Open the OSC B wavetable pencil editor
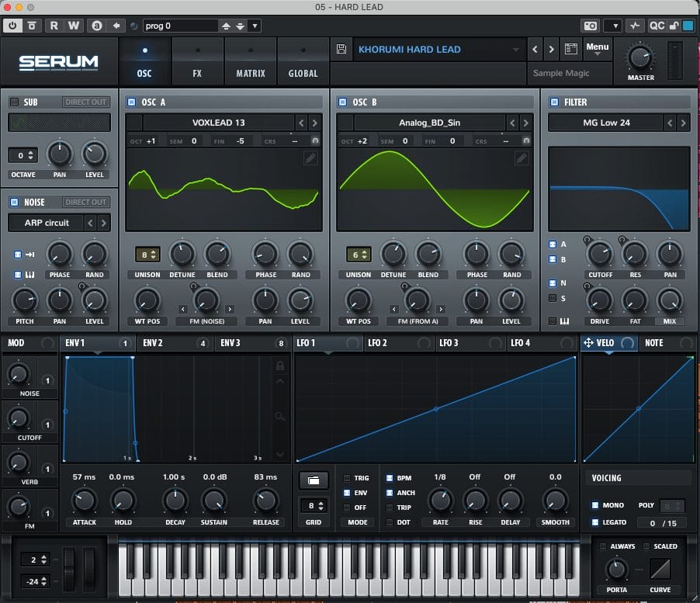700x603 pixels. (522, 158)
